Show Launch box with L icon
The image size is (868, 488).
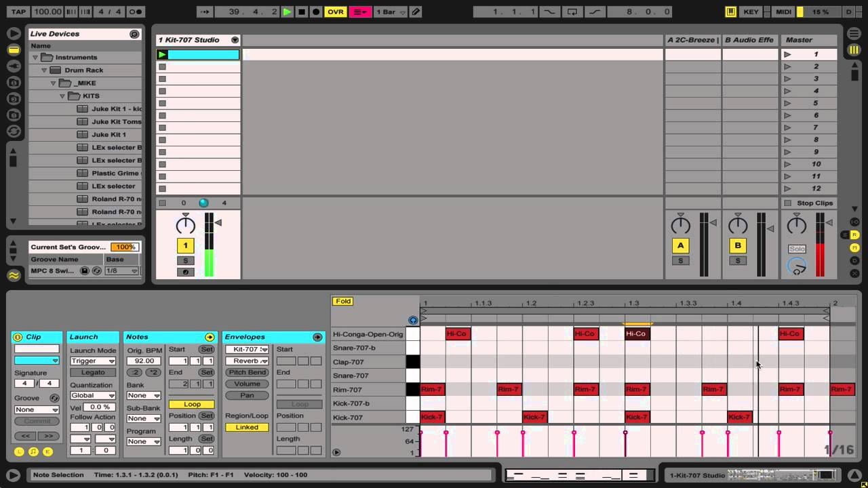point(18,452)
